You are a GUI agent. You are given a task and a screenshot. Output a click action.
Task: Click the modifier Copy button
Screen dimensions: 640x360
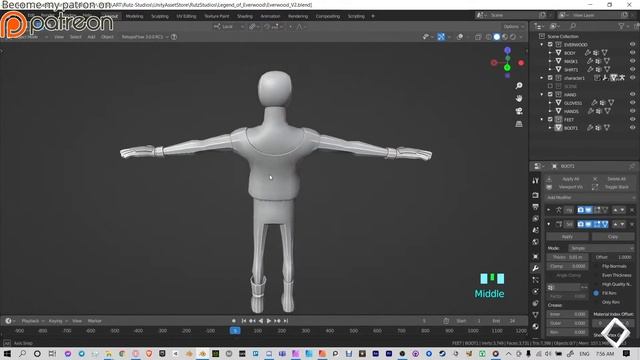coord(613,237)
